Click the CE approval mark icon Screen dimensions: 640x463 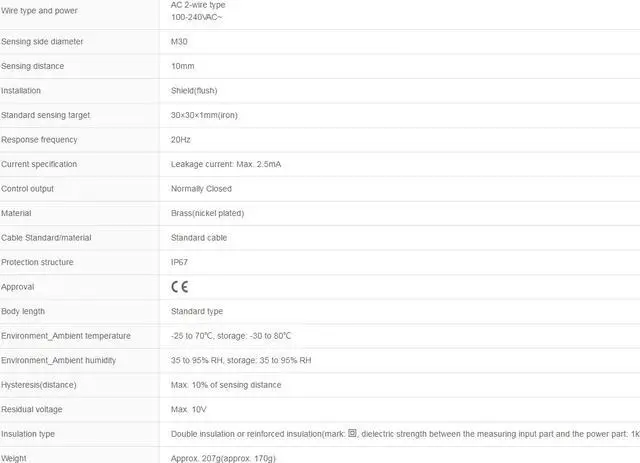click(179, 287)
